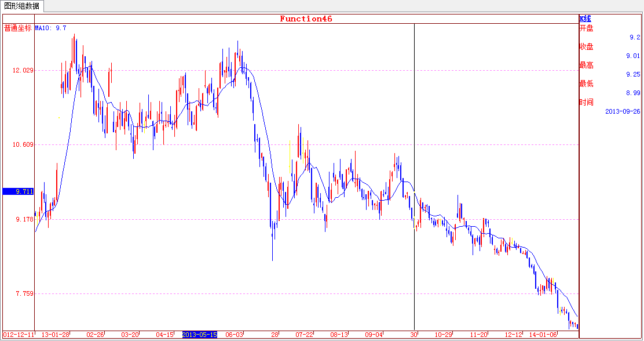
Task: Click the 收盘 value 9.01
Action: click(x=632, y=56)
